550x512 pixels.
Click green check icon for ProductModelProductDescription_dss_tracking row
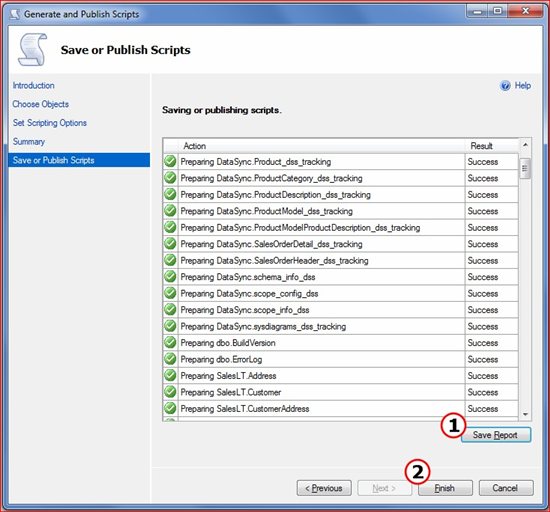point(170,227)
